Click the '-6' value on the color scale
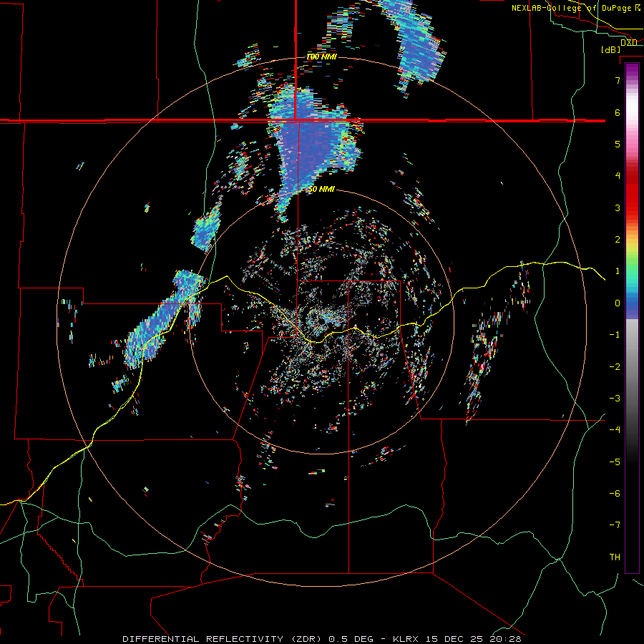 coord(615,494)
